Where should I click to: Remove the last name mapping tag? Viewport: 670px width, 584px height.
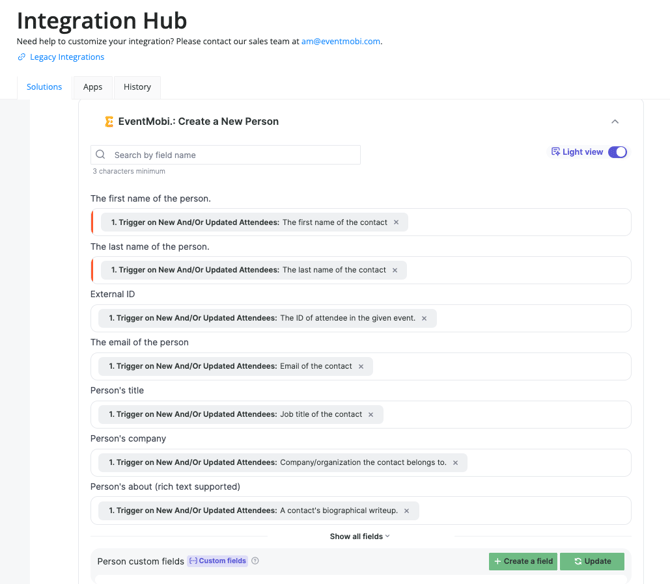[395, 270]
